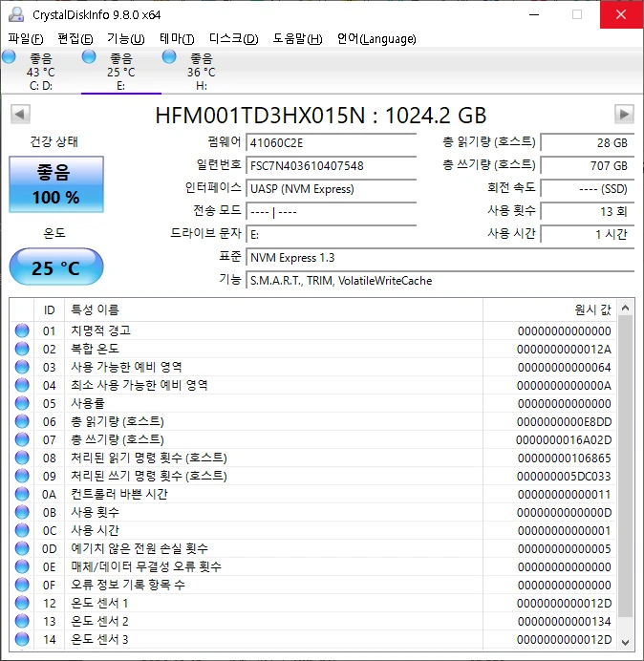This screenshot has width=644, height=661.
Task: Select the 컨트롤러 바쁜 시간 attribute name
Action: coord(119,494)
